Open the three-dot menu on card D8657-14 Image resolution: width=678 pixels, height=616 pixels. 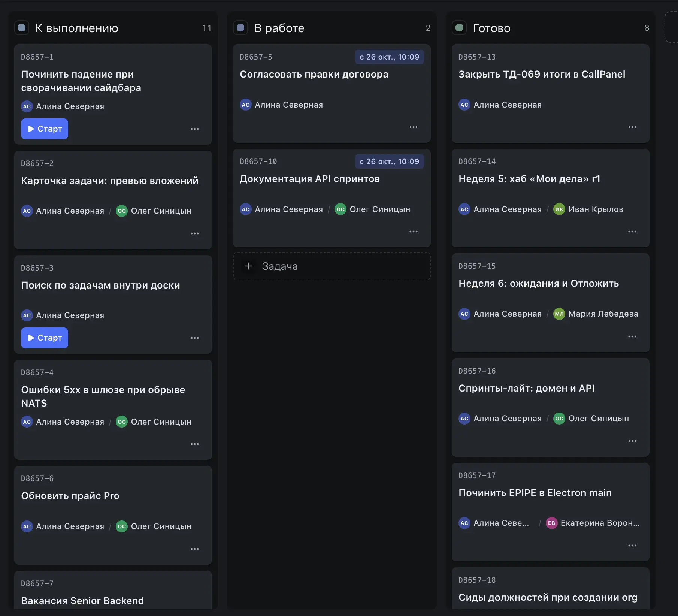click(x=632, y=232)
